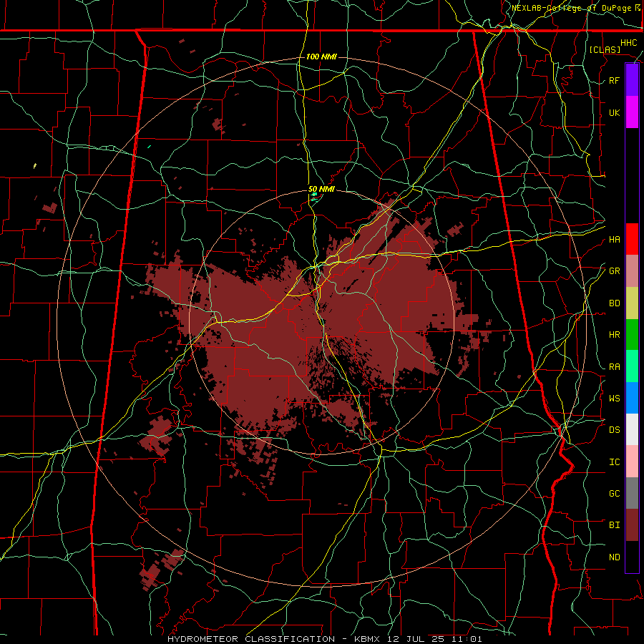Click the "HA" legend label
The height and width of the screenshot is (644, 644).
point(614,240)
